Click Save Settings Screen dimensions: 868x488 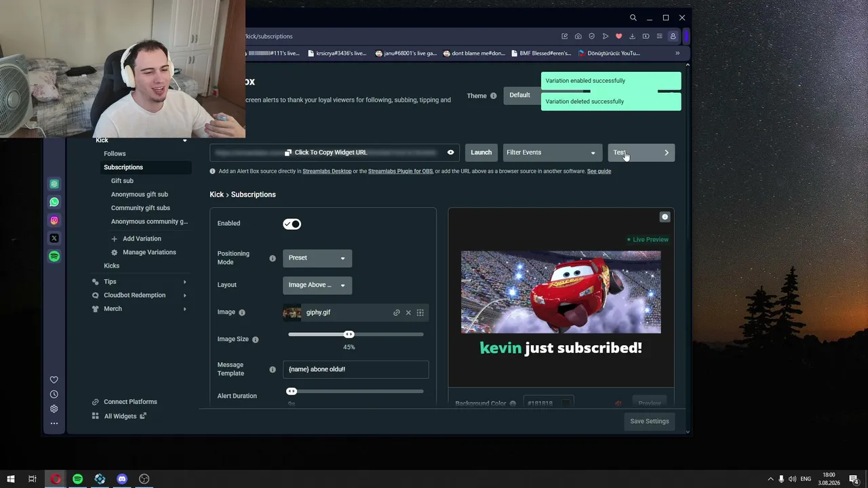click(x=650, y=421)
